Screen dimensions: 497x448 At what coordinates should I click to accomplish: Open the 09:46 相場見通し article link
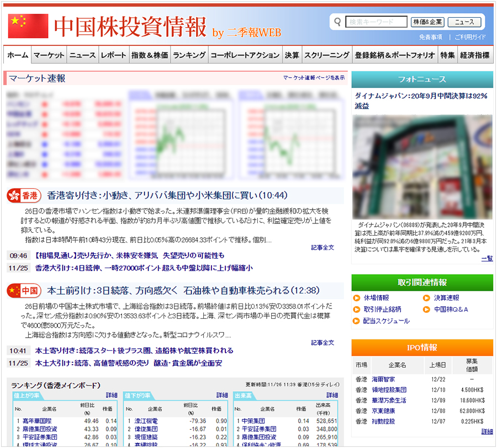(130, 255)
